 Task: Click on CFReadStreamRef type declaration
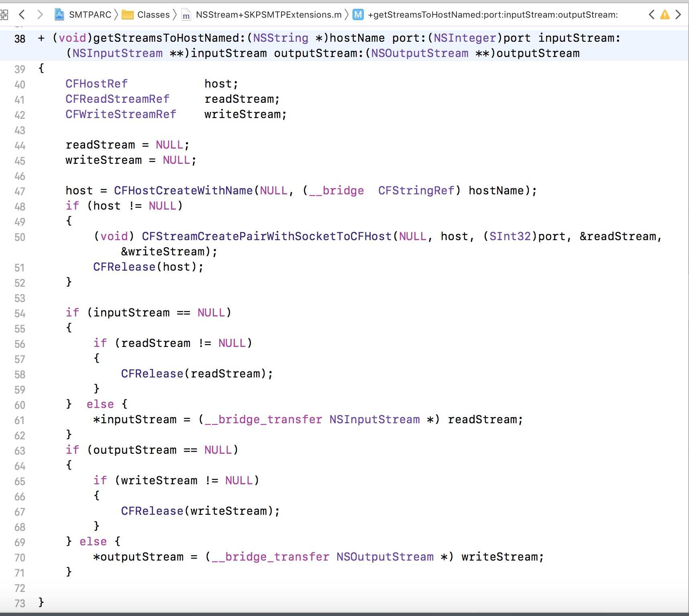(117, 99)
